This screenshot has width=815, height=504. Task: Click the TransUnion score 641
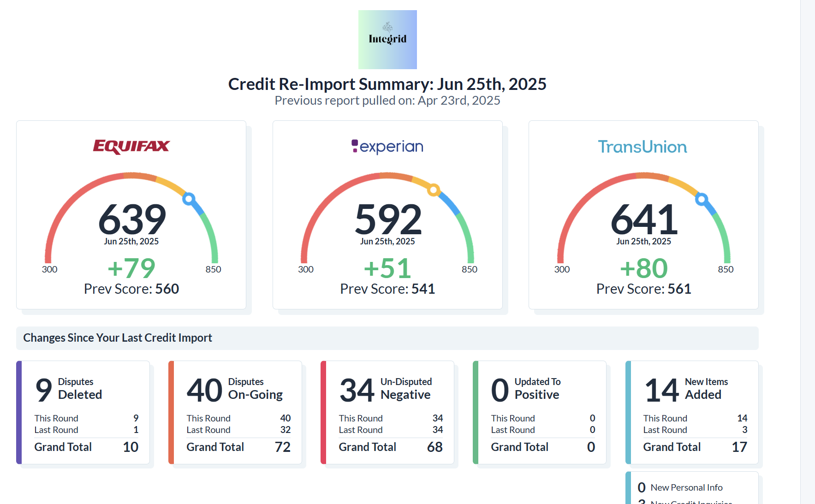click(x=644, y=219)
